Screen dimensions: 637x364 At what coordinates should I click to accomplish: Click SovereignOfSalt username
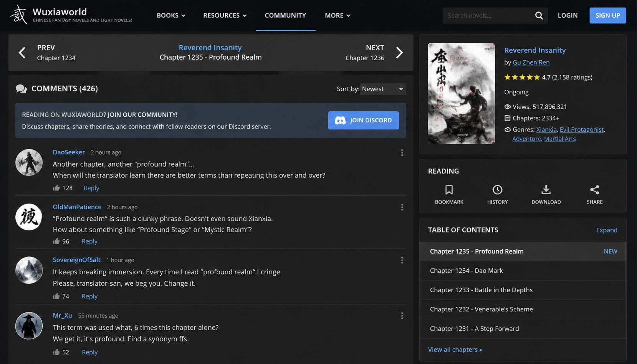coord(76,260)
